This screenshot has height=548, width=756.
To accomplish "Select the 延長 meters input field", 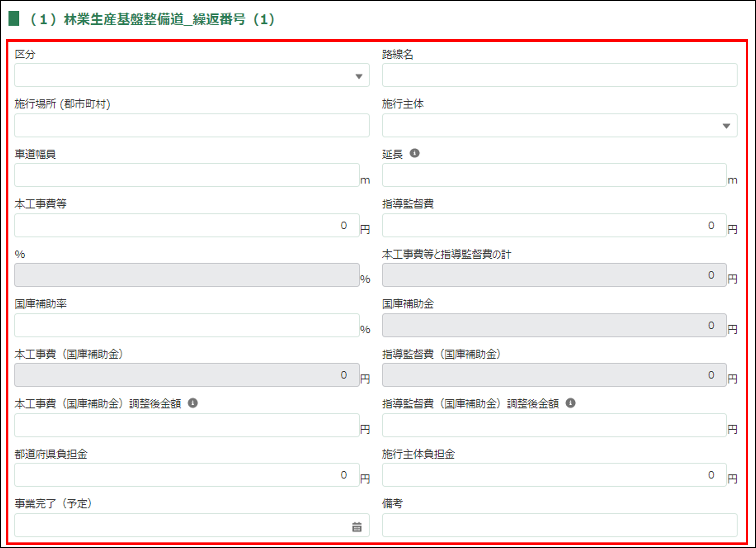I will point(554,175).
